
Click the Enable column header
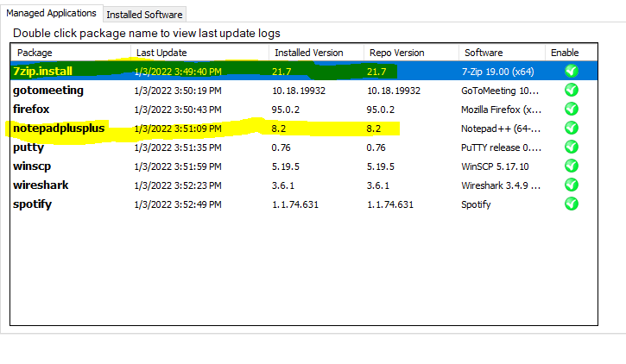point(565,53)
